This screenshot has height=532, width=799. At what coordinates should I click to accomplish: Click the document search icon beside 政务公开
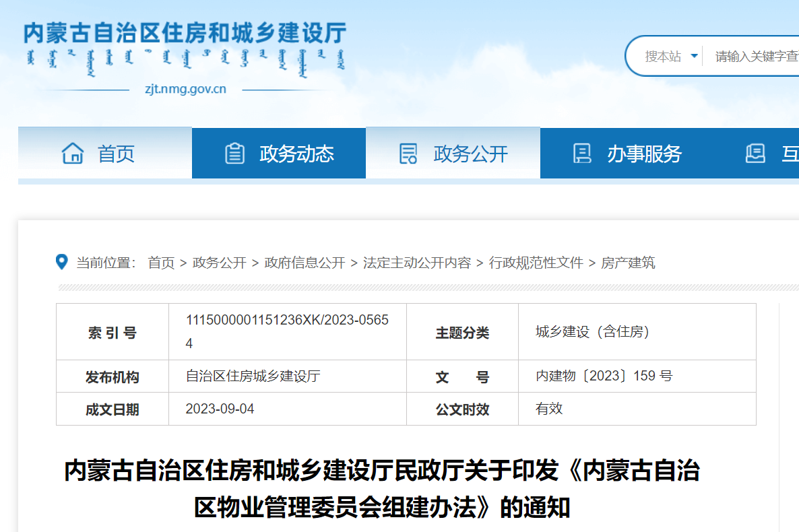(408, 154)
